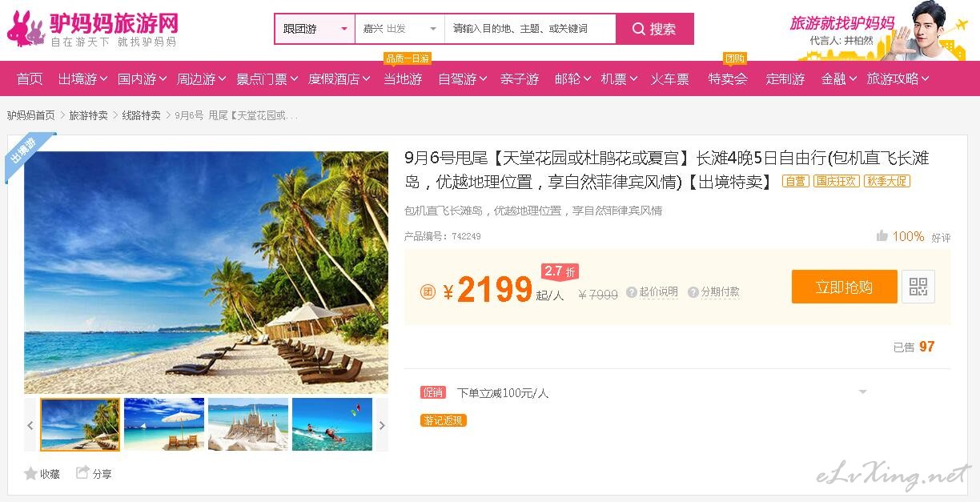980x502 pixels.
Task: Click the 立即抢购 button
Action: click(x=844, y=287)
